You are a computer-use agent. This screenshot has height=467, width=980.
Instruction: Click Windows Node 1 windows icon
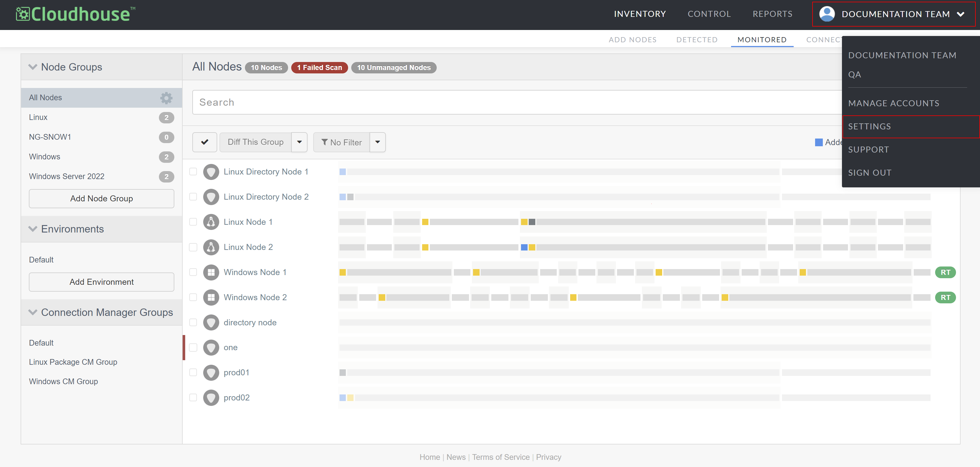211,272
